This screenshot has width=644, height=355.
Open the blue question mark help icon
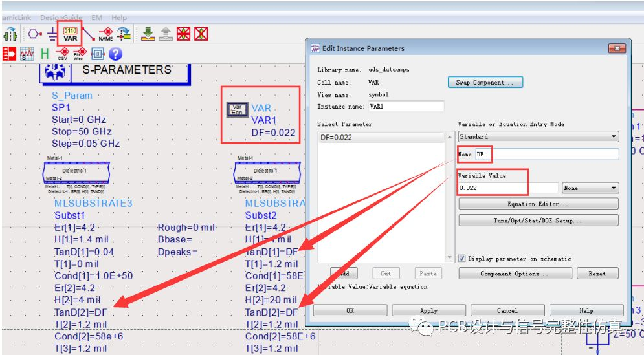pyautogui.click(x=115, y=54)
